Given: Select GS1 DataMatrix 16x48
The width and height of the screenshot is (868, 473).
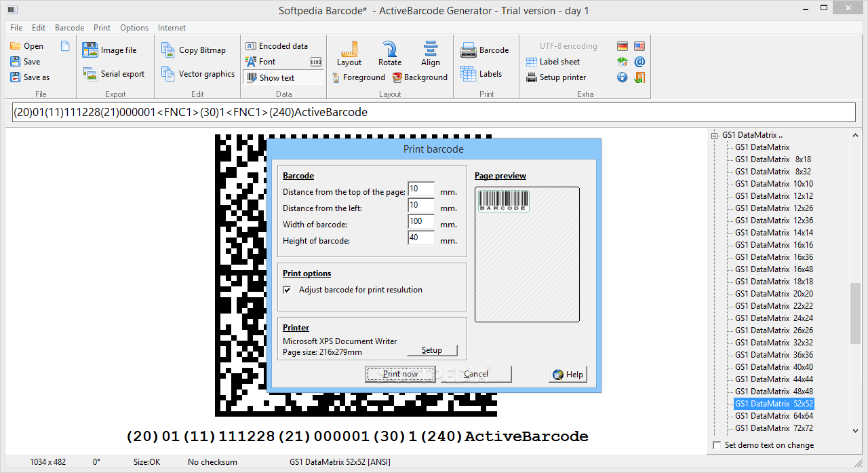Looking at the screenshot, I should pyautogui.click(x=774, y=269).
